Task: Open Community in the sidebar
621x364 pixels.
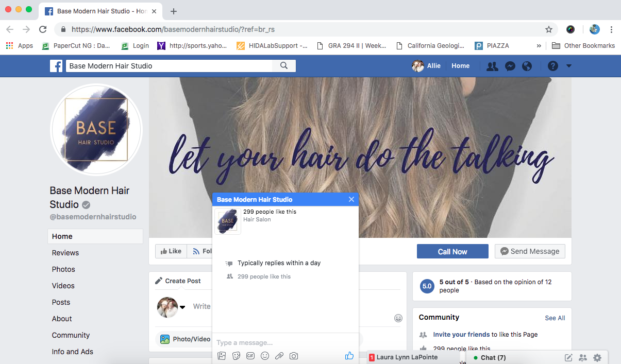Action: coord(71,335)
